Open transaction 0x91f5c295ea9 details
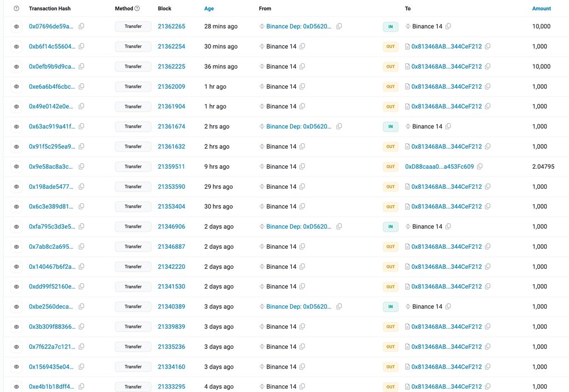Screen dimensions: 569x392 pyautogui.click(x=52, y=147)
